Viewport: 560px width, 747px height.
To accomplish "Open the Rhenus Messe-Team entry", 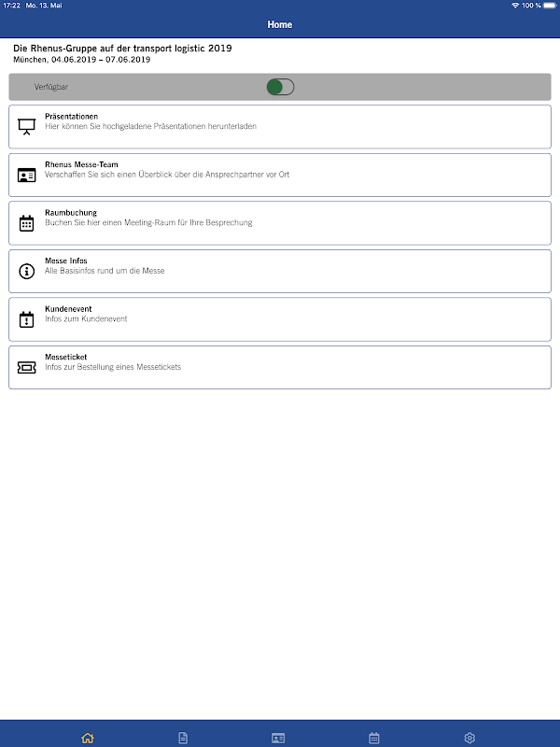I will coord(280,175).
